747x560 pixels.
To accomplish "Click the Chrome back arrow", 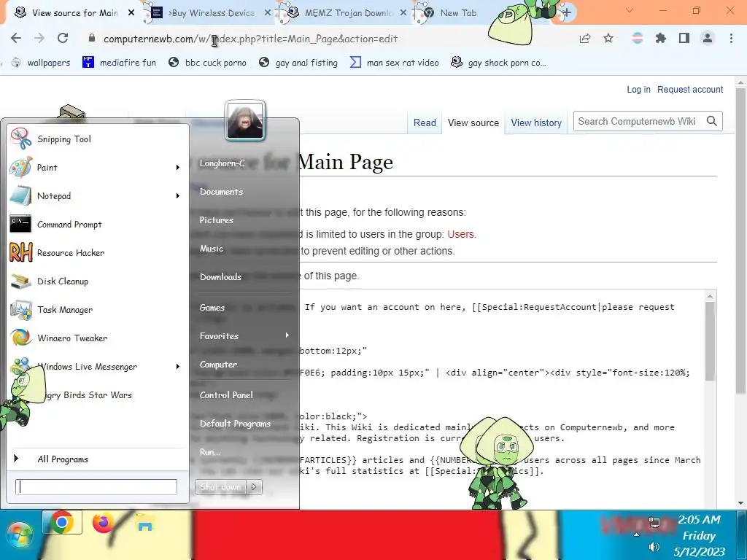I will [x=16, y=38].
